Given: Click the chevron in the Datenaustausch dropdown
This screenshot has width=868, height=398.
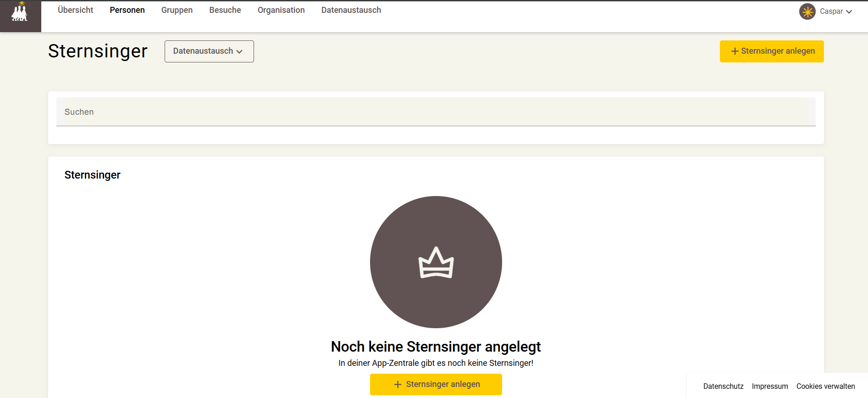Looking at the screenshot, I should tap(239, 52).
